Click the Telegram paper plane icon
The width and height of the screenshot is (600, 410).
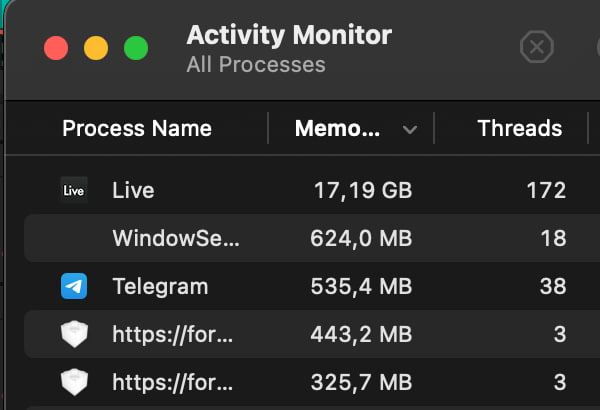click(74, 287)
